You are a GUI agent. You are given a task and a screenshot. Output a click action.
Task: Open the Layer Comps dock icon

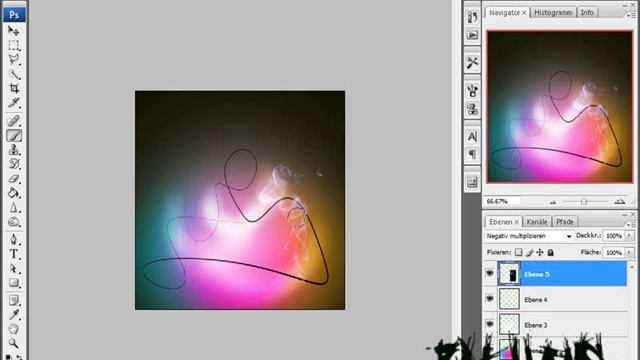pyautogui.click(x=472, y=182)
